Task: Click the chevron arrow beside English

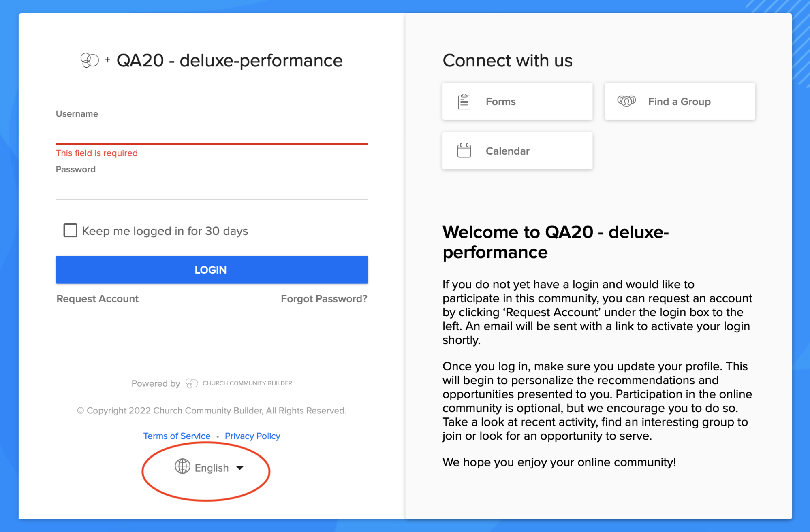Action: click(241, 468)
